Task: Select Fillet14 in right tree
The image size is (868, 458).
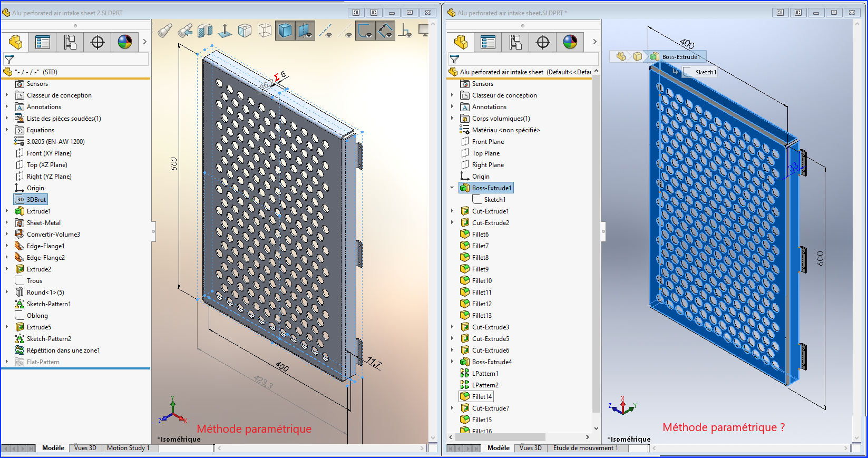Action: click(476, 397)
